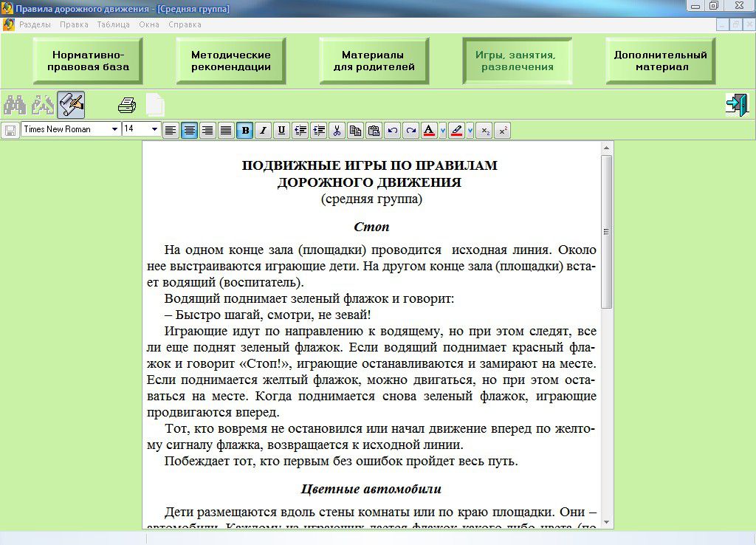This screenshot has width=756, height=545.
Task: Click the application icon in the title bar
Action: click(x=7, y=8)
